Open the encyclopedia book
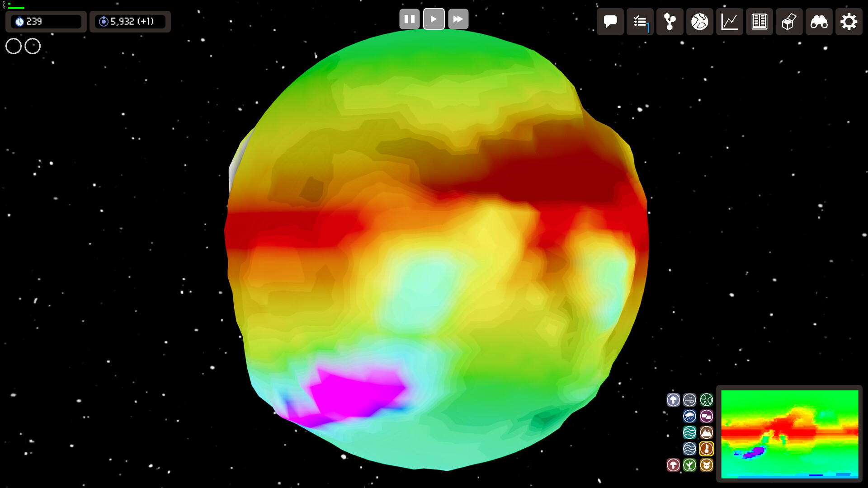Image resolution: width=868 pixels, height=488 pixels. pos(759,21)
